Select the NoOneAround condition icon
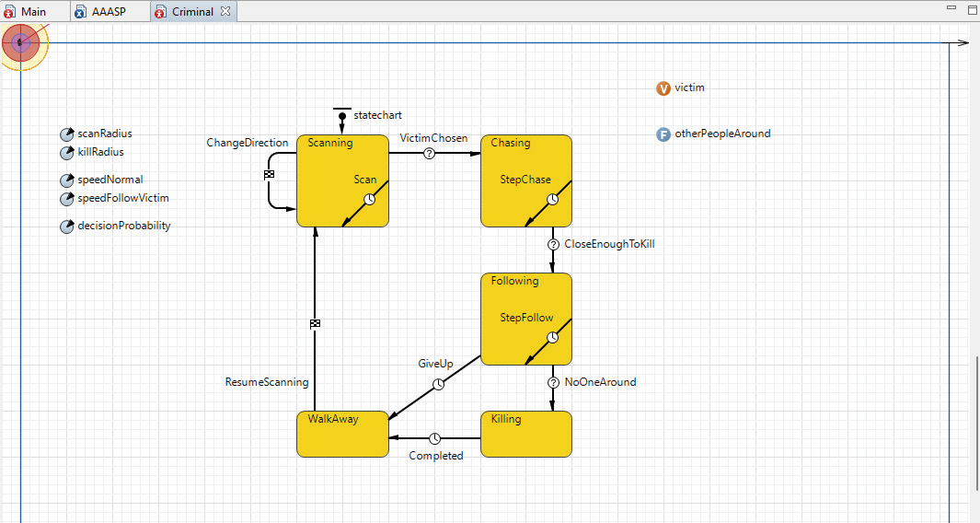This screenshot has height=523, width=980. [x=553, y=383]
